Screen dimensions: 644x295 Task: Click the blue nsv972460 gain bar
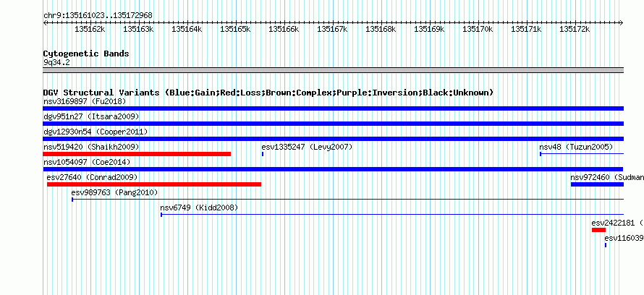click(x=597, y=184)
